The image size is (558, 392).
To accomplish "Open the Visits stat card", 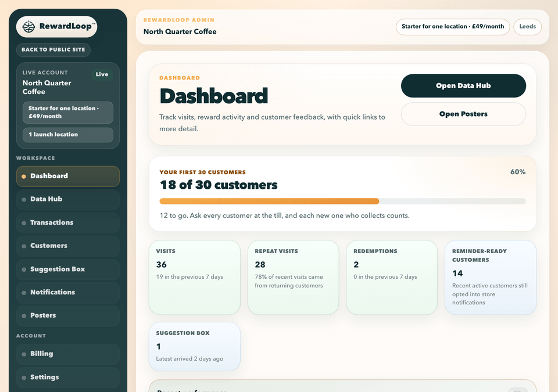I will [x=195, y=278].
